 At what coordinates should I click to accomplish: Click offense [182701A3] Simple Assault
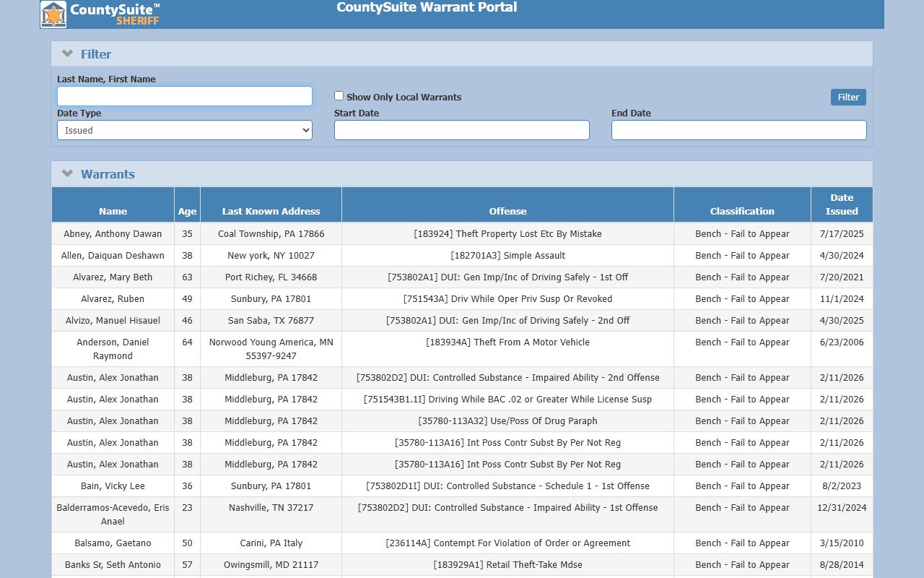click(507, 255)
